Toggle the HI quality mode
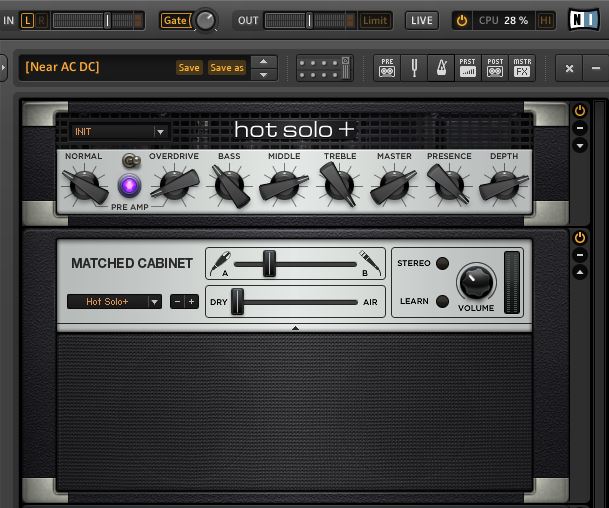This screenshot has height=508, width=609. [x=545, y=21]
